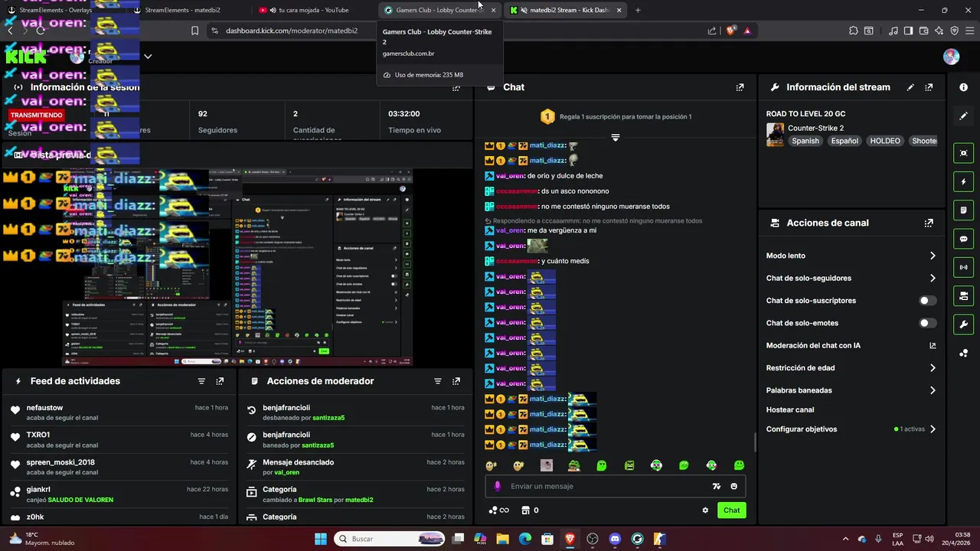980x551 pixels.
Task: Click the broadcast signal icon in the right sidebar
Action: [963, 267]
